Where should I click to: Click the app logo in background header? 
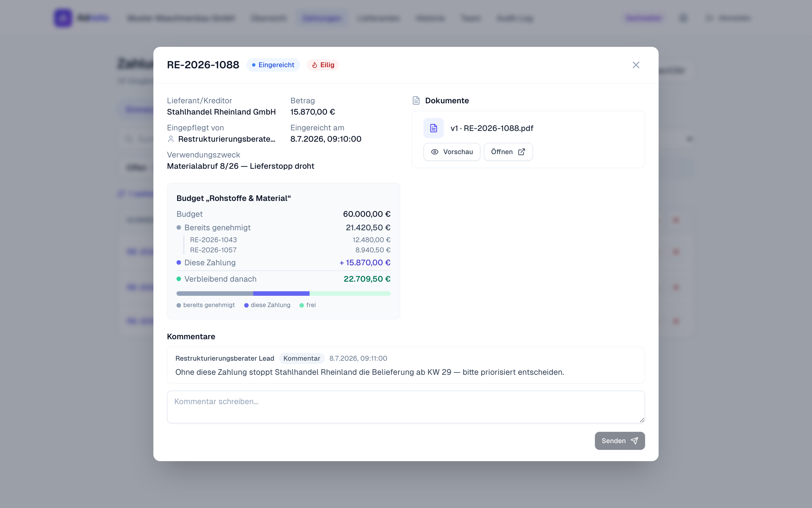coord(63,18)
